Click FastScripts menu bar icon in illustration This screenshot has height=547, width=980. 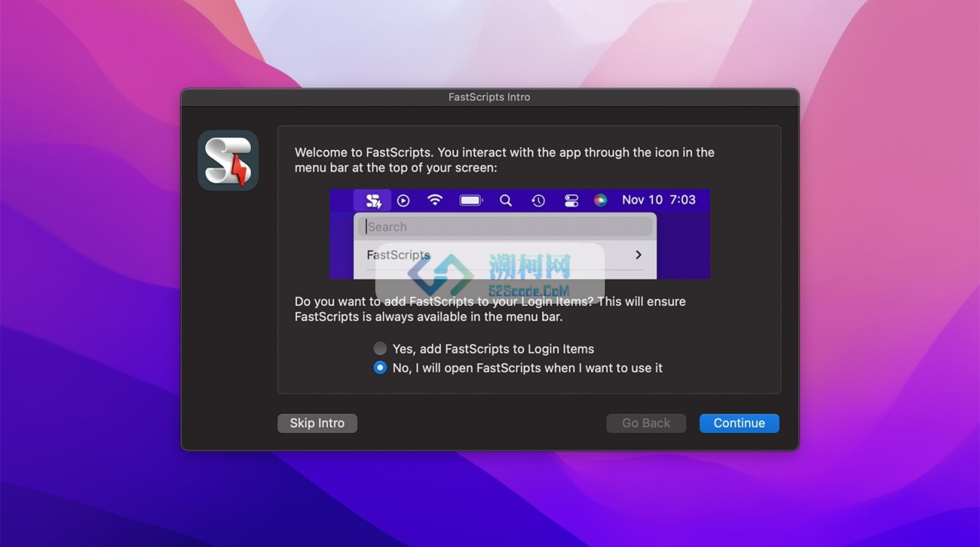[373, 200]
